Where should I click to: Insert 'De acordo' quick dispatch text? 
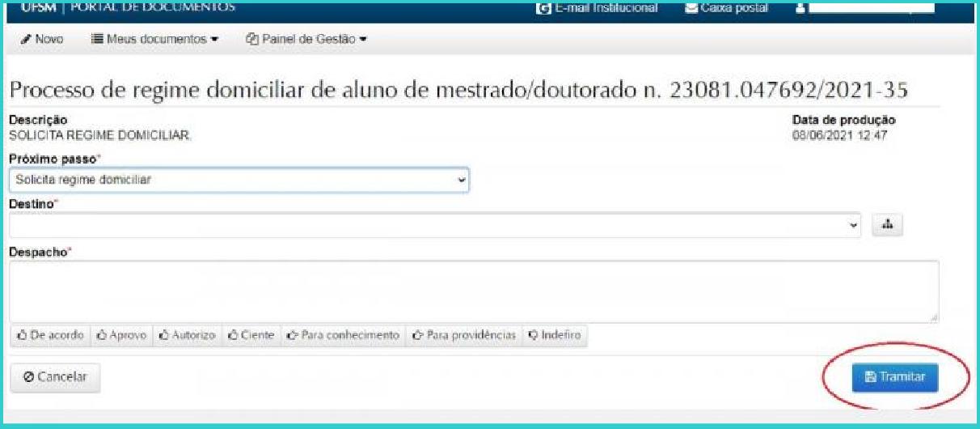(50, 335)
